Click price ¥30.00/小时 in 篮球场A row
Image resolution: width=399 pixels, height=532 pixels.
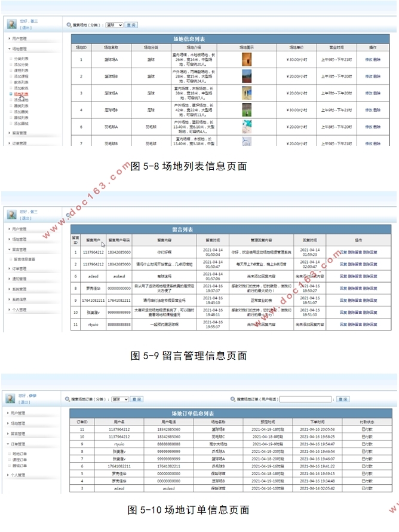[x=297, y=59]
